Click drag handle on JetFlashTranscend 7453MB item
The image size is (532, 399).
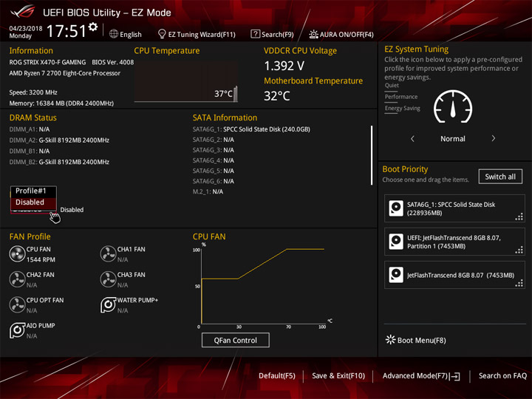point(519,283)
